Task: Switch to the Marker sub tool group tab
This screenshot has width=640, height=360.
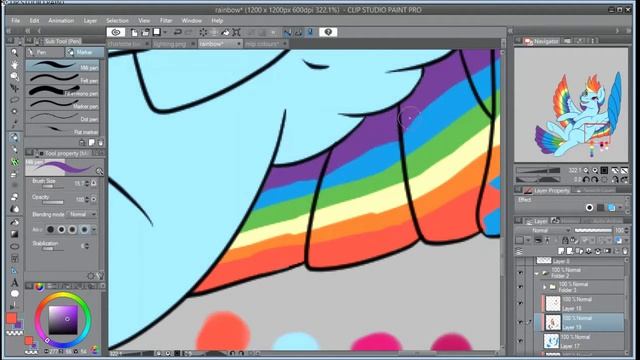Action: coord(85,52)
